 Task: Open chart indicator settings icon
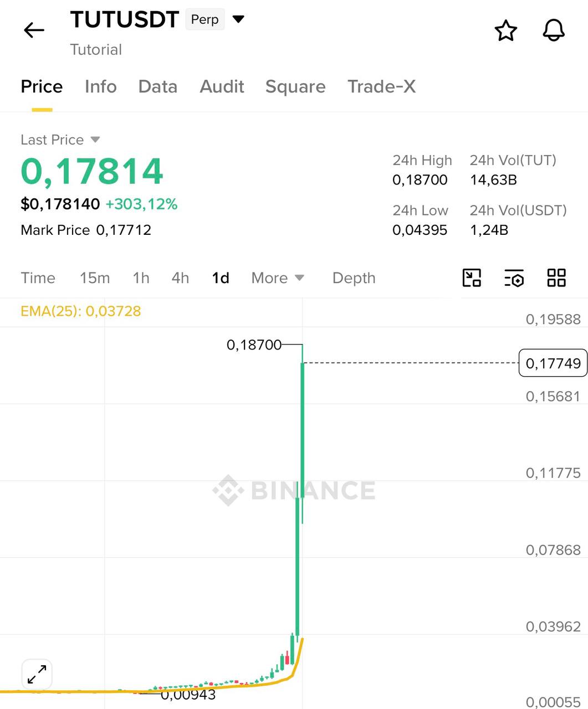(x=514, y=278)
